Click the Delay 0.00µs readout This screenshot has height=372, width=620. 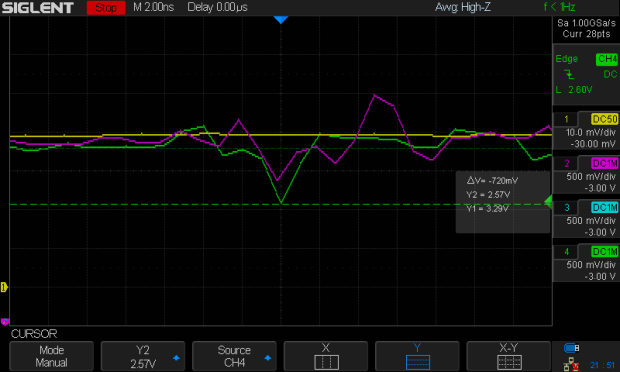coord(217,7)
